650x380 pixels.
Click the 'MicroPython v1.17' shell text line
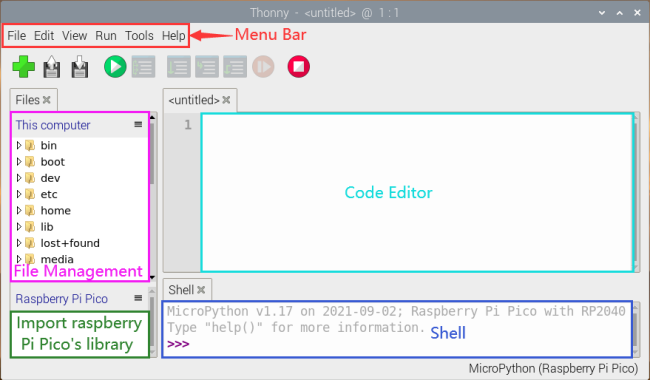point(396,311)
